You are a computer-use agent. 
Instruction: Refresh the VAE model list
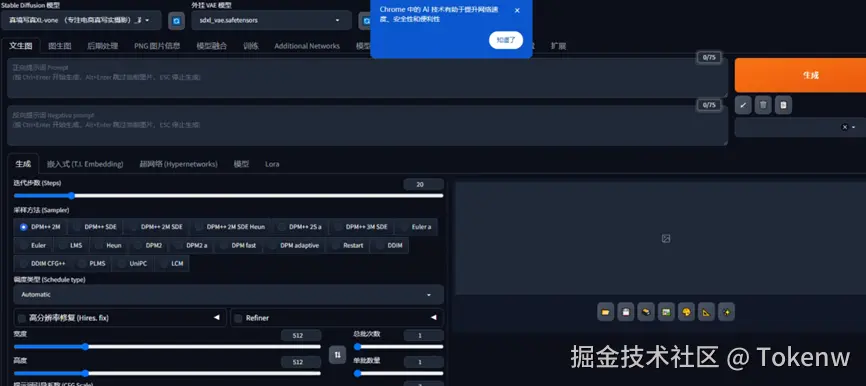pos(365,20)
